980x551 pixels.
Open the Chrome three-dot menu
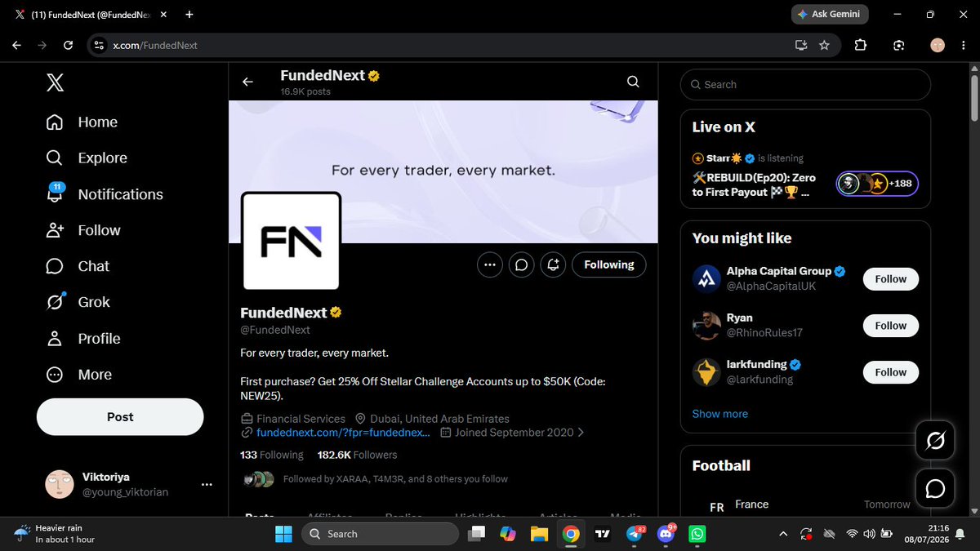tap(963, 46)
